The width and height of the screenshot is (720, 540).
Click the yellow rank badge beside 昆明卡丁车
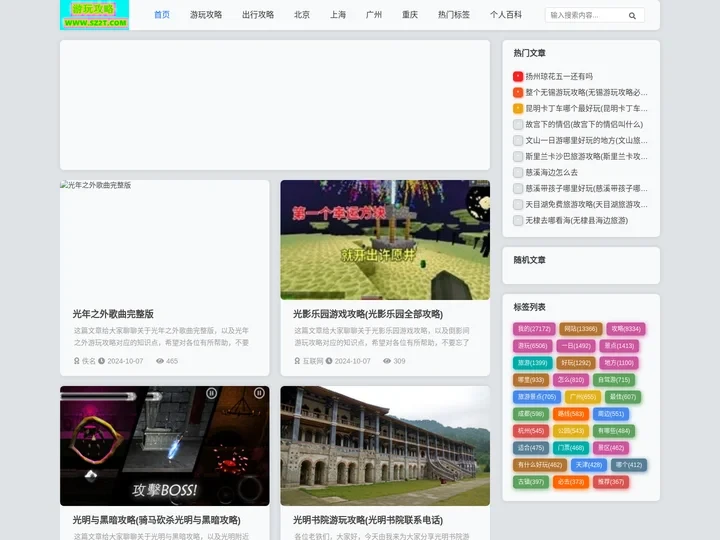click(x=518, y=108)
